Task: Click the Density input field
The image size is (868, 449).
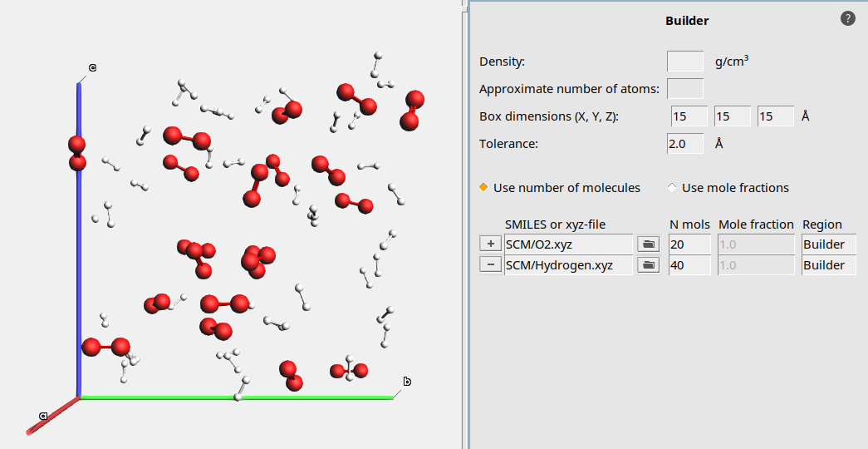Action: coord(685,62)
